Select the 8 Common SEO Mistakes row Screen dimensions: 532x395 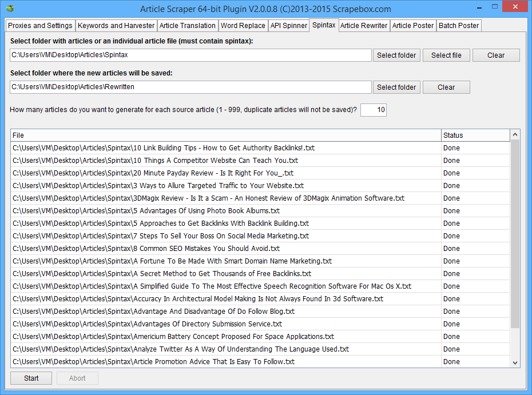point(225,249)
